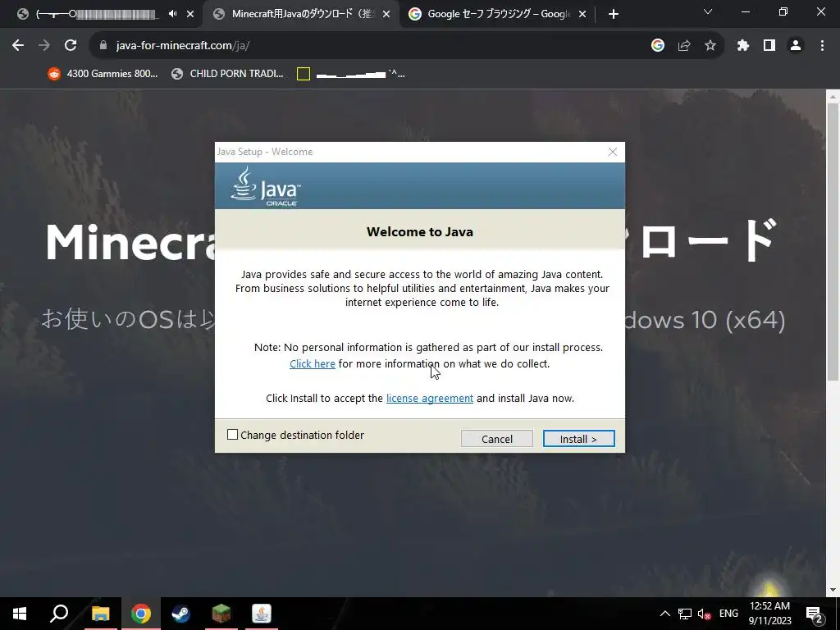Click the Java Oracle logo in dialog header

pyautogui.click(x=266, y=186)
